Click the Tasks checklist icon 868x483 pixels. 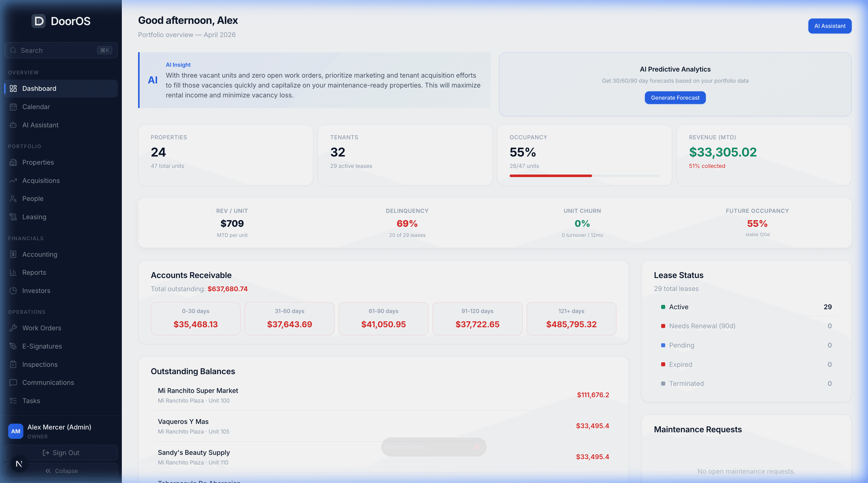[x=13, y=401]
